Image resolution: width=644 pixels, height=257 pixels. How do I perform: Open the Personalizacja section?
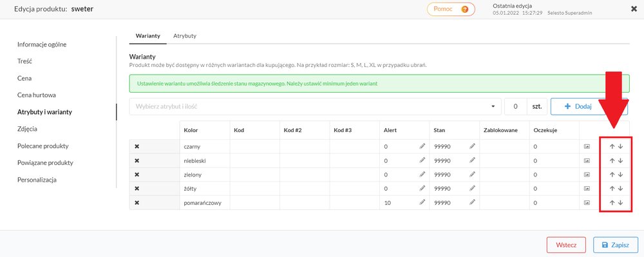(x=37, y=180)
